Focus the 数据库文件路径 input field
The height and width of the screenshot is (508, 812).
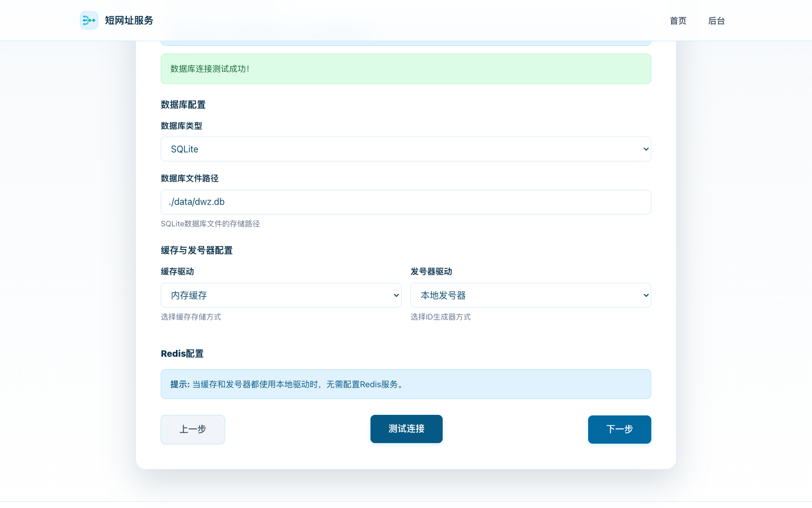point(406,202)
